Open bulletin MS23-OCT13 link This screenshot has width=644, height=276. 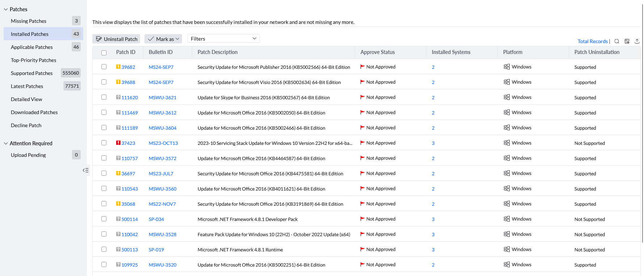tap(163, 143)
